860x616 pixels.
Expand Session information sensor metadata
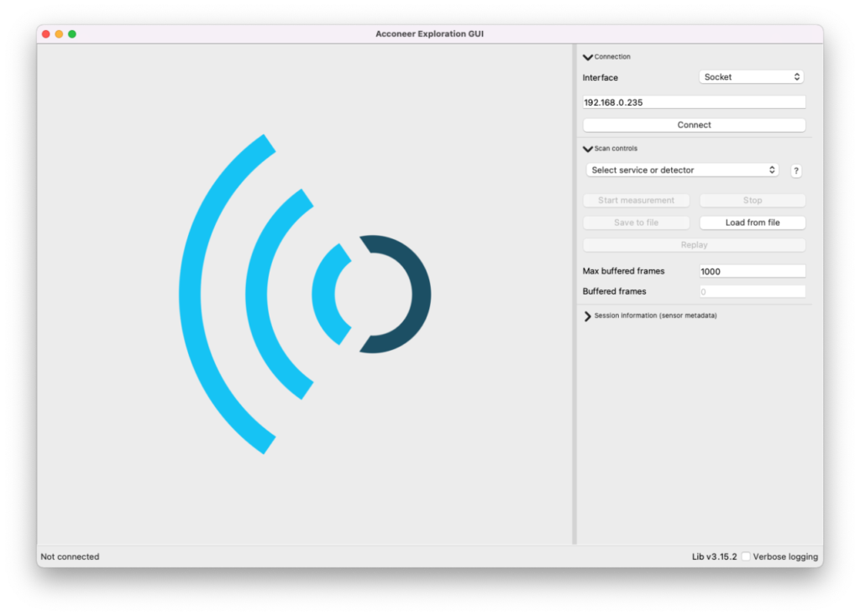[x=587, y=316]
